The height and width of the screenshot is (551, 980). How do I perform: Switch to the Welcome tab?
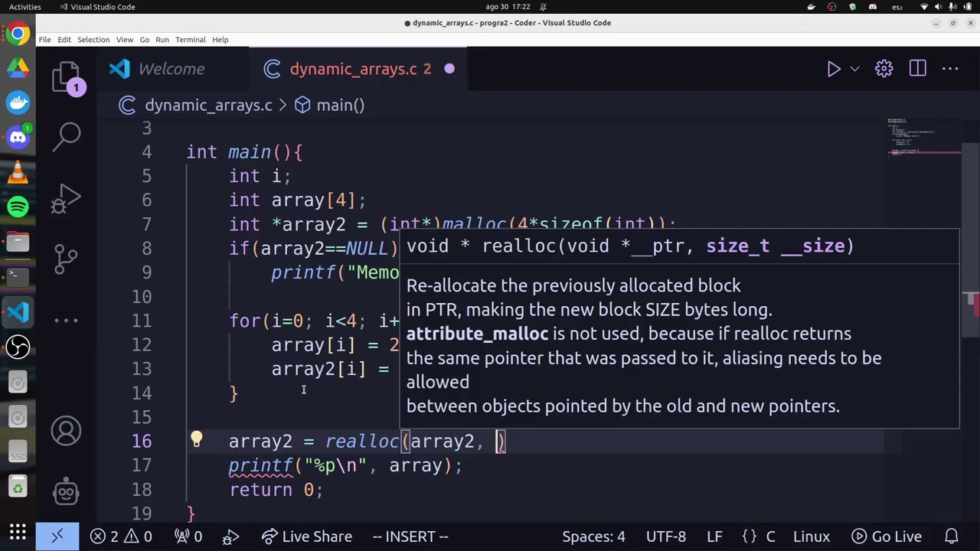click(x=171, y=69)
